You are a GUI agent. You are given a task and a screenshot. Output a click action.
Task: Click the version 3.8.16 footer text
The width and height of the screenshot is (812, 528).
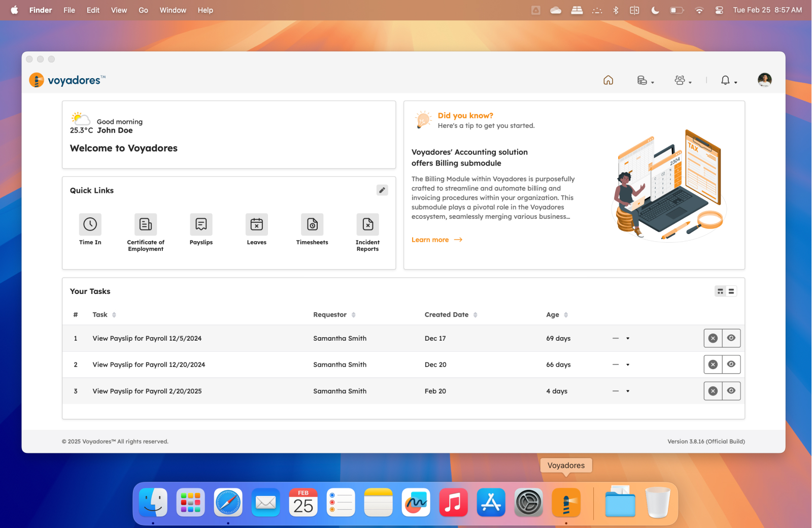tap(706, 442)
